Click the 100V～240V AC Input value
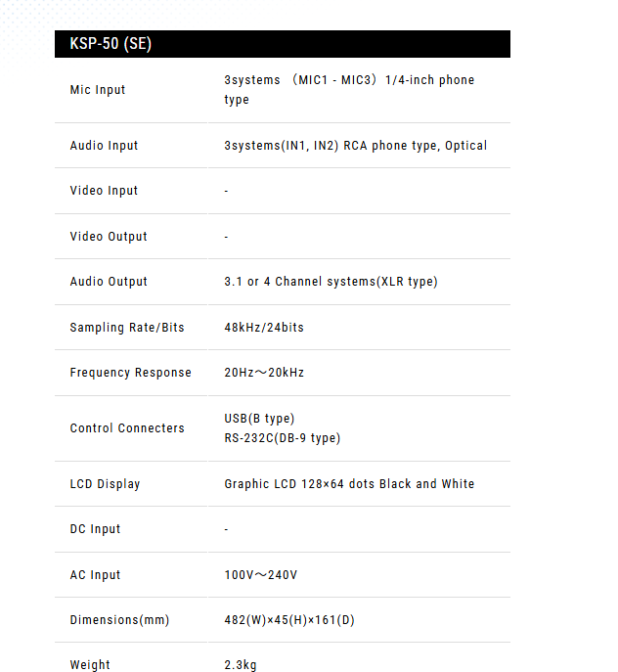The height and width of the screenshot is (672, 618). (x=261, y=575)
